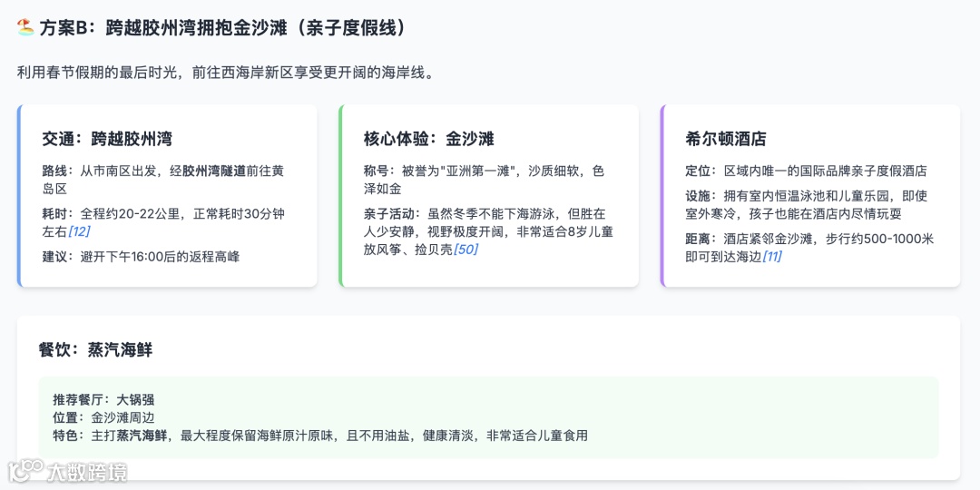Select card title 核心体验：金沙滩
This screenshot has height=490, width=980.
click(x=428, y=139)
